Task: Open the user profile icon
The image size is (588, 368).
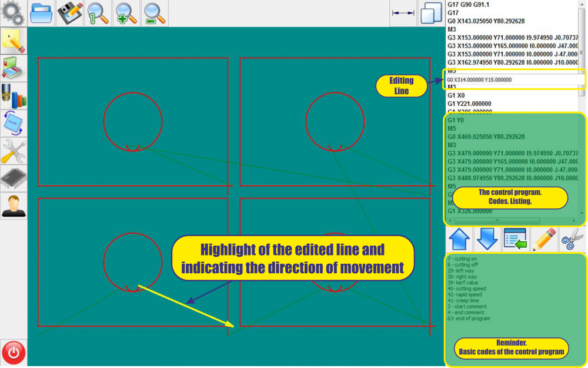Action: pyautogui.click(x=13, y=206)
